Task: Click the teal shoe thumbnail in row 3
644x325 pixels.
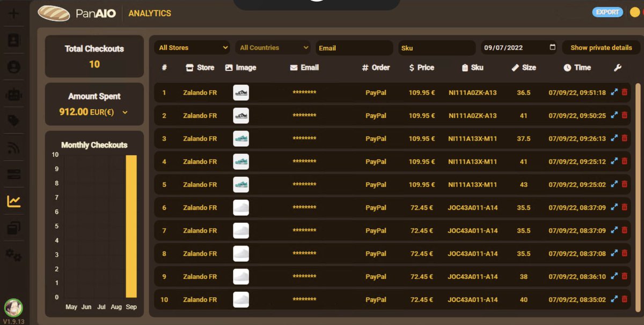Action: click(241, 139)
